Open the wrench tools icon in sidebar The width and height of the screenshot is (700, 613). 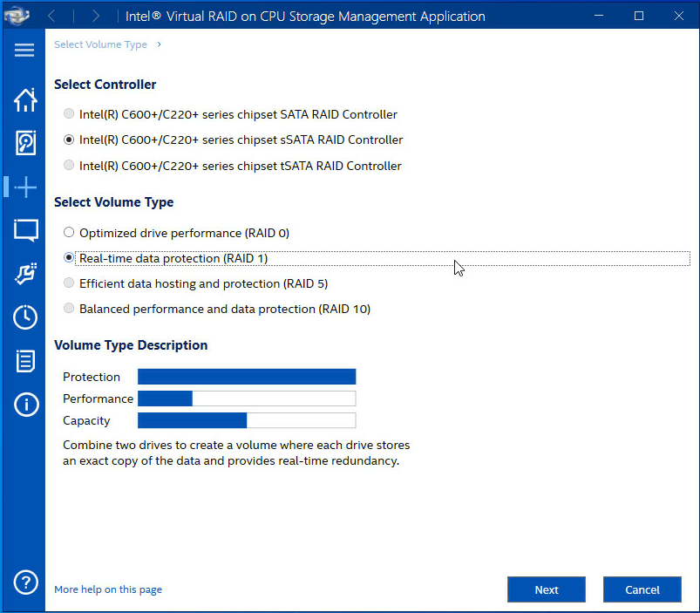pyautogui.click(x=25, y=274)
